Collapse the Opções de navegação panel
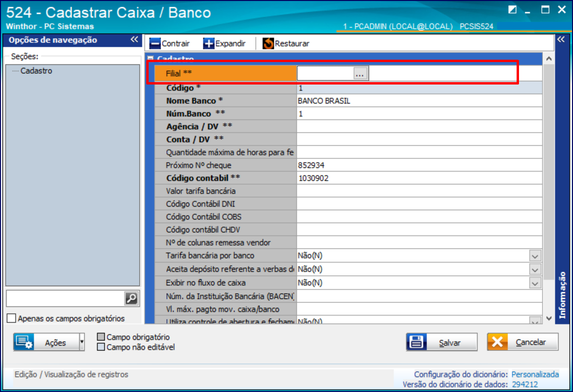This screenshot has width=573, height=392. [x=134, y=40]
